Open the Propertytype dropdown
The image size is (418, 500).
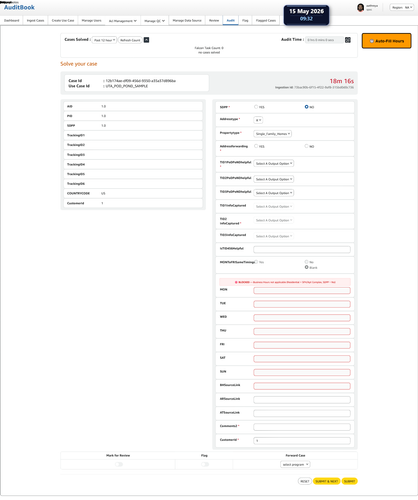coord(273,134)
